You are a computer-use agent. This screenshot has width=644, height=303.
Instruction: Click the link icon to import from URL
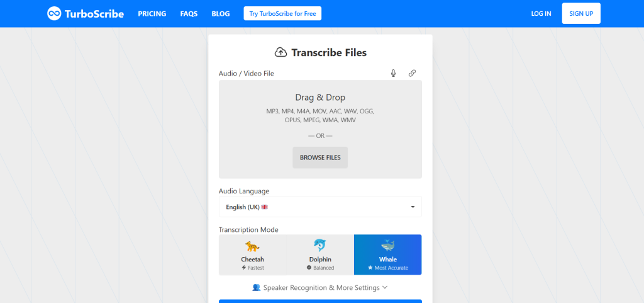tap(412, 73)
